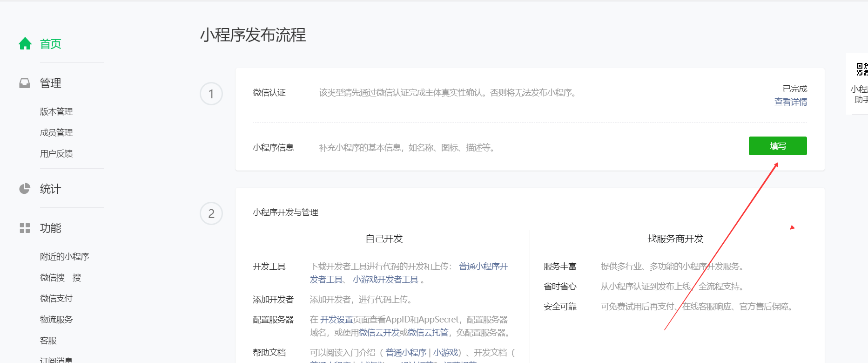Image resolution: width=868 pixels, height=363 pixels.
Task: Click the green home icon
Action: (25, 44)
